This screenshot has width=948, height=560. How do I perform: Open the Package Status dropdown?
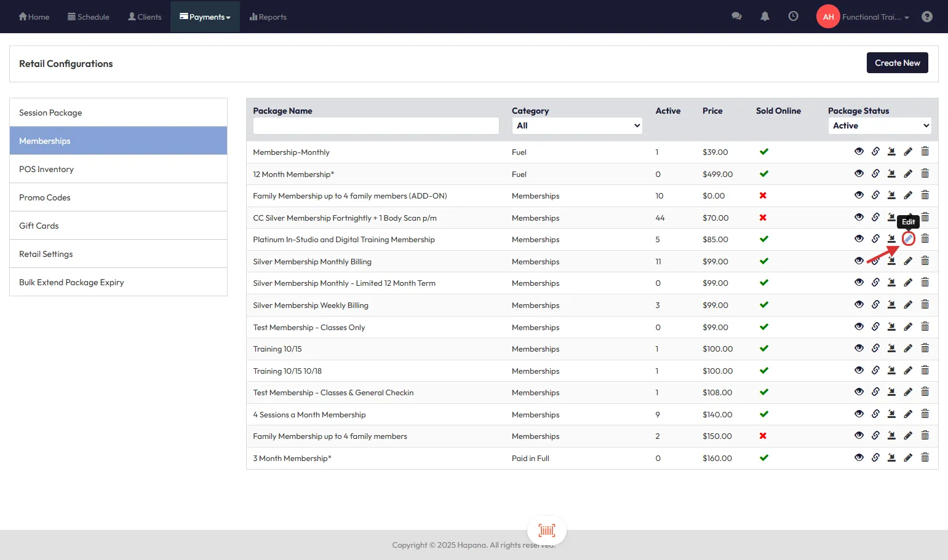879,125
